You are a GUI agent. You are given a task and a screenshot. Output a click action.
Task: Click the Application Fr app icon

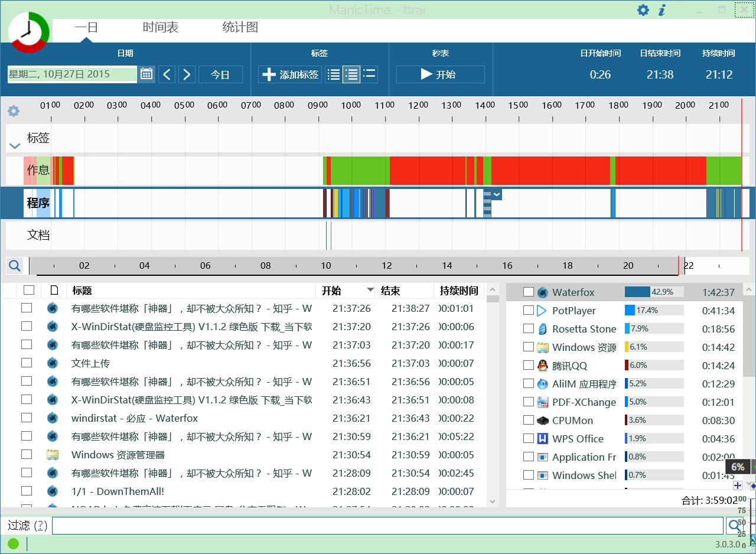[x=543, y=457]
